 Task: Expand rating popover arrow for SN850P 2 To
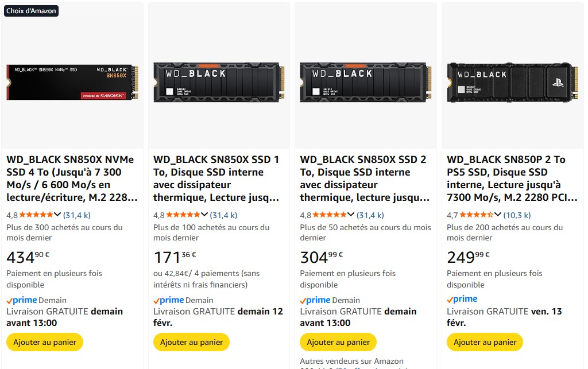(498, 215)
